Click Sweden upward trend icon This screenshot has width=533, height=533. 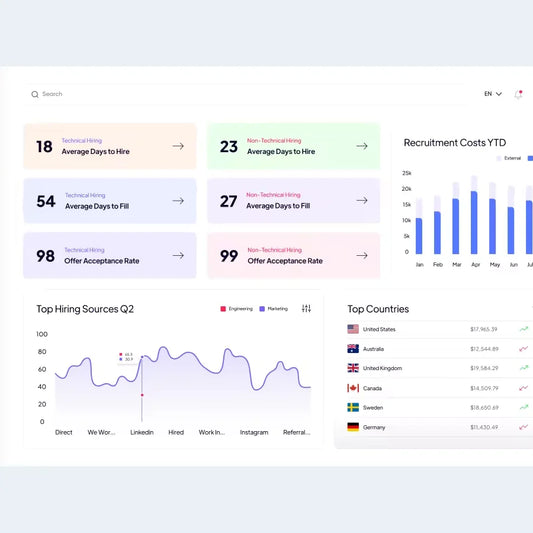(x=524, y=407)
